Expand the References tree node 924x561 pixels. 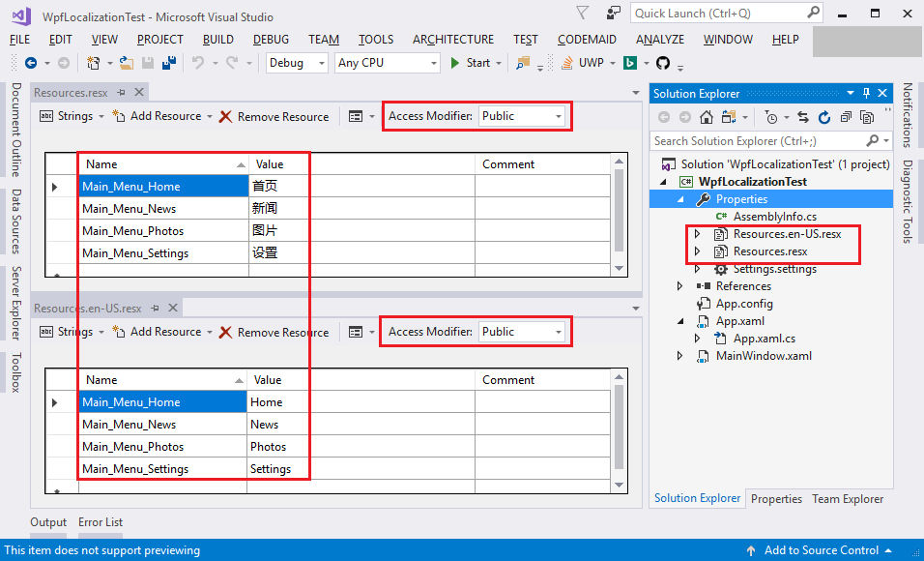point(680,286)
